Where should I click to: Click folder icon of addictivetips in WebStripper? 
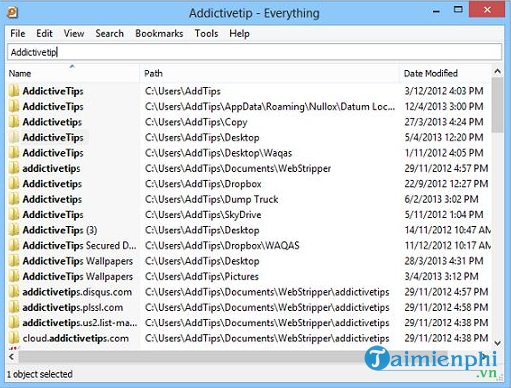pyautogui.click(x=14, y=168)
